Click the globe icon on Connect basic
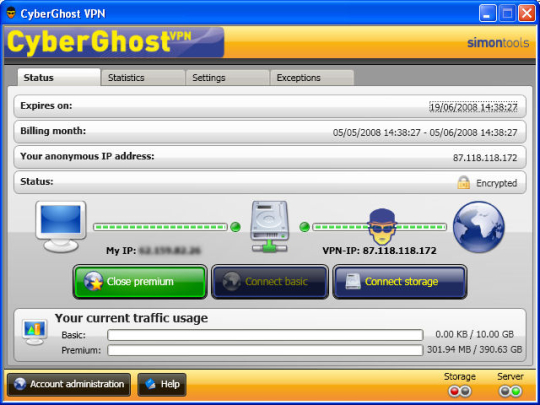The height and width of the screenshot is (405, 540). click(x=231, y=282)
